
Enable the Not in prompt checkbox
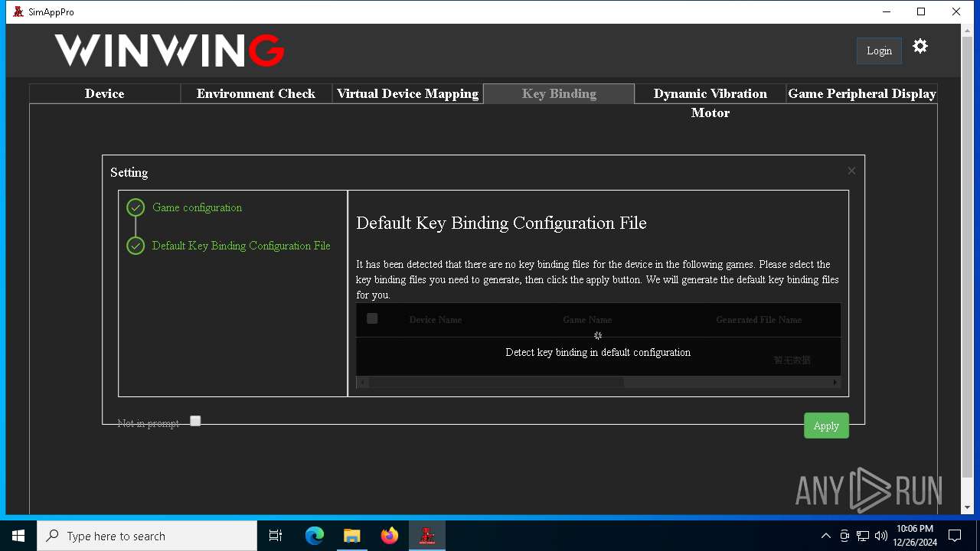coord(195,421)
